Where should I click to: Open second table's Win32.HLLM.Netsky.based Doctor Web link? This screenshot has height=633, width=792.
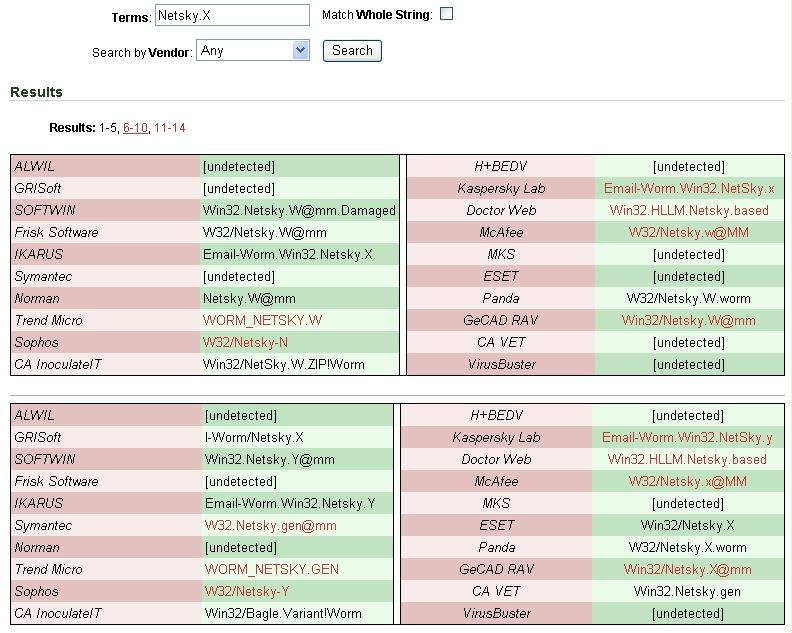687,459
